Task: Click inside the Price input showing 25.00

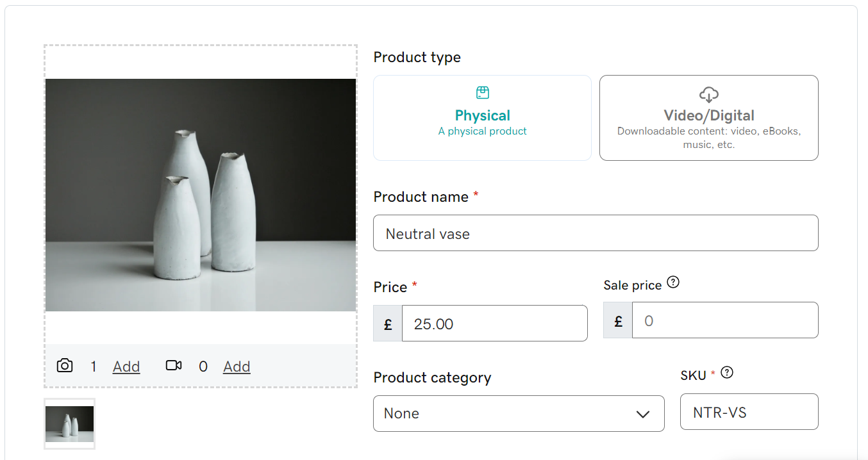Action: click(494, 323)
